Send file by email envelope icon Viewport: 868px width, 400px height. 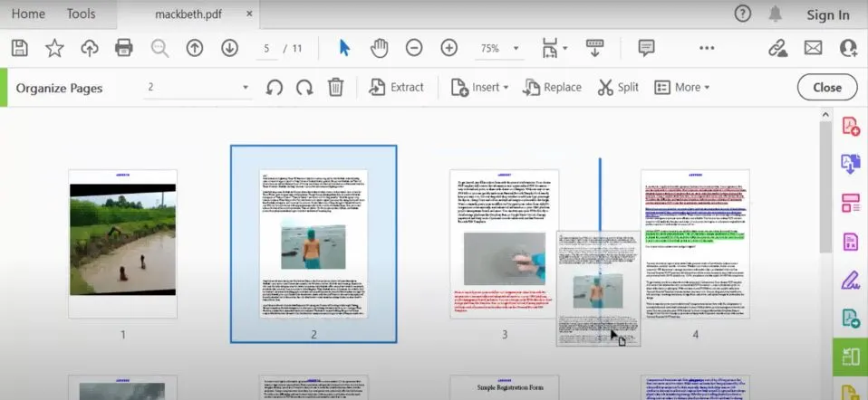coord(814,48)
